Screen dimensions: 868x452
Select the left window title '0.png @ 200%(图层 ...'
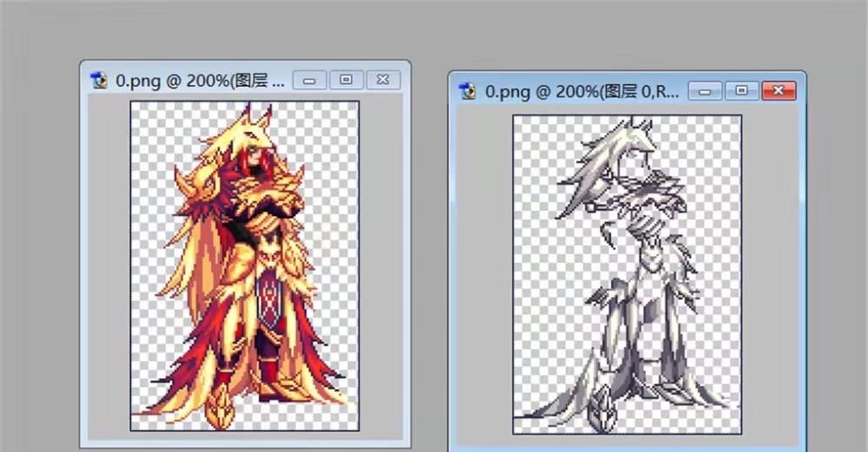[x=200, y=81]
